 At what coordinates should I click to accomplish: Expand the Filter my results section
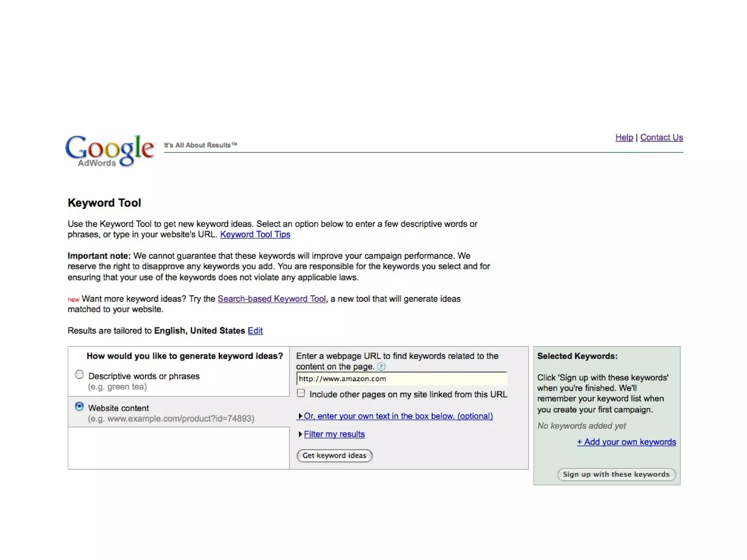coord(334,434)
